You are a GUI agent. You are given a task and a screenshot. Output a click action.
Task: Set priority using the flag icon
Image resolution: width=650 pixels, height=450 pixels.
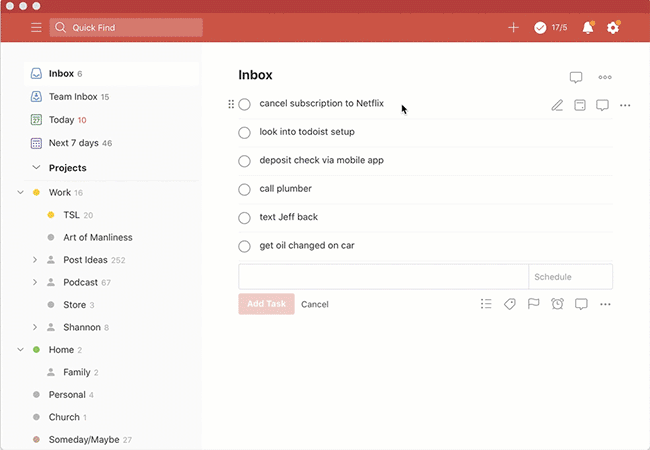(x=533, y=304)
